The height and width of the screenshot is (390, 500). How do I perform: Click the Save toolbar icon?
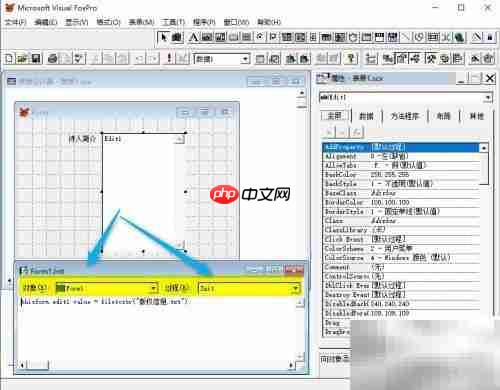tap(36, 59)
